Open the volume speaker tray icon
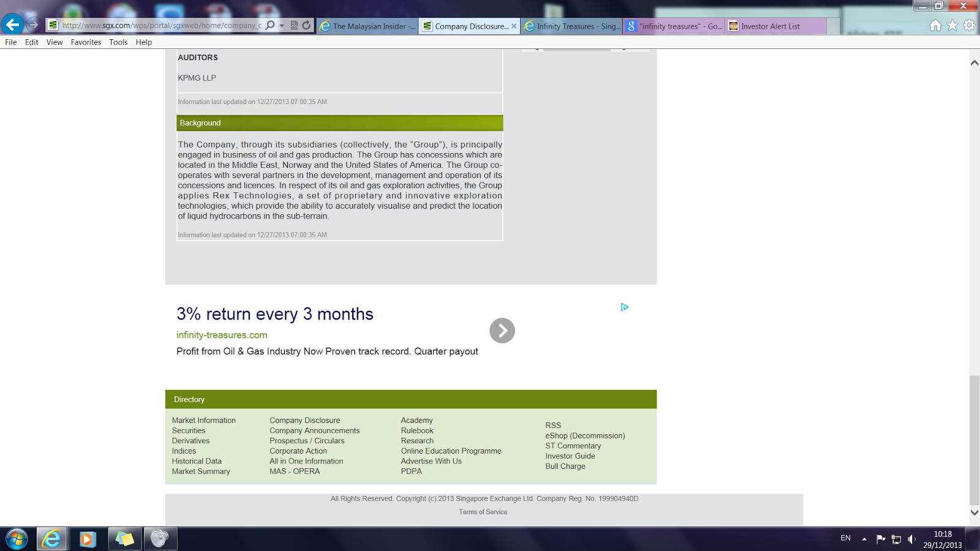980x551 pixels. tap(911, 539)
